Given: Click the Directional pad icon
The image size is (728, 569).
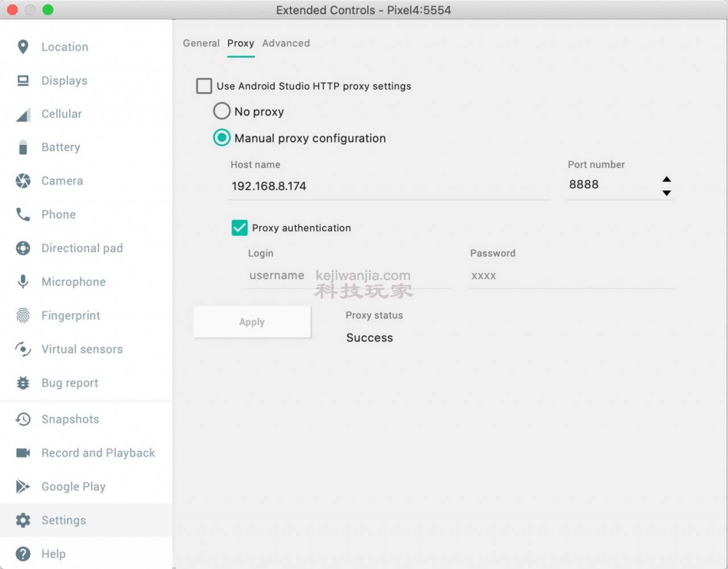Looking at the screenshot, I should 23,248.
